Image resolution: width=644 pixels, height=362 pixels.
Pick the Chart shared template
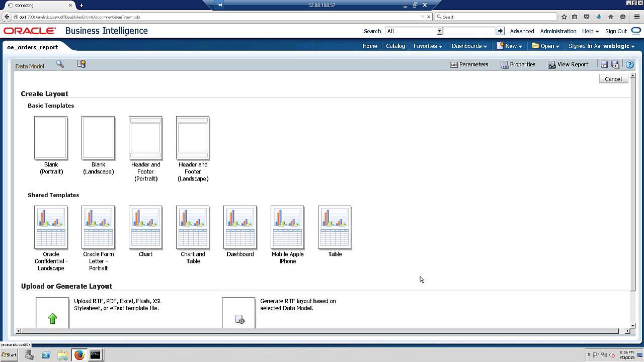coord(145,227)
